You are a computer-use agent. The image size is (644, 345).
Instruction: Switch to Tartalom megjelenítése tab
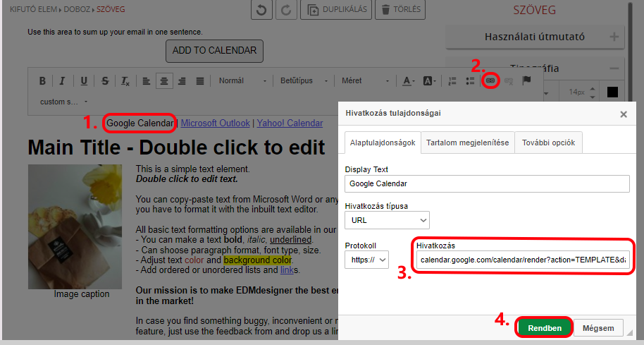point(467,143)
